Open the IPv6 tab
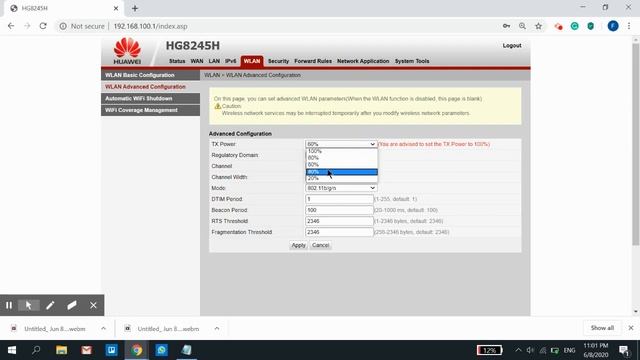Viewport: 640px width, 360px height. click(x=231, y=61)
